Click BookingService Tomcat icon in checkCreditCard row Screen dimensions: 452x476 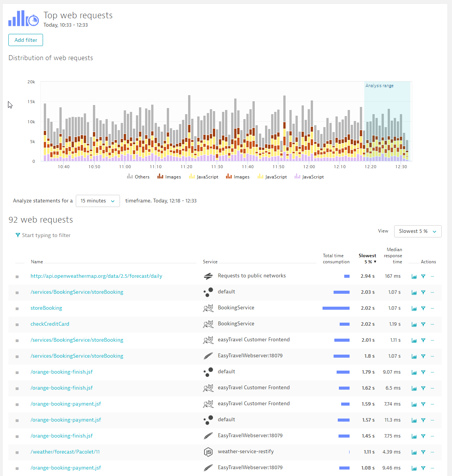coord(208,324)
